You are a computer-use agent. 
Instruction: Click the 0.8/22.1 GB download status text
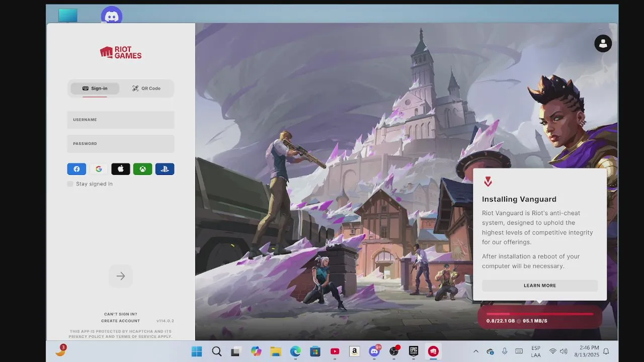pyautogui.click(x=517, y=321)
